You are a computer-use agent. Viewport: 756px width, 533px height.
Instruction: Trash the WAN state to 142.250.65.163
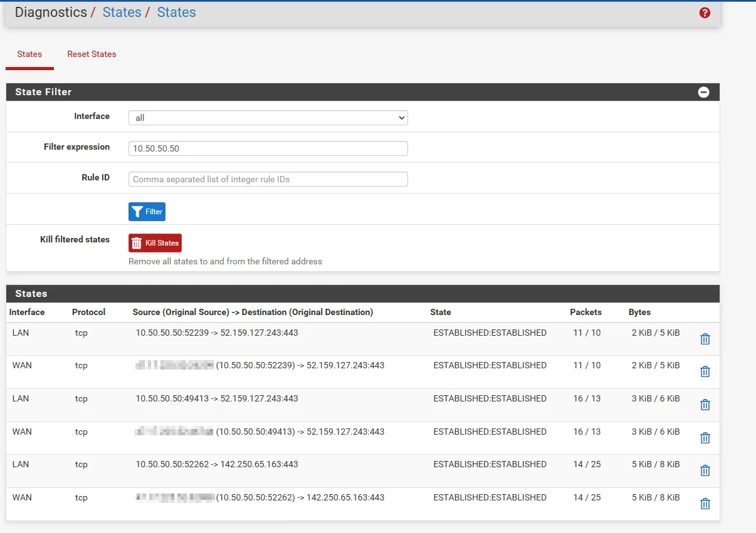(x=705, y=504)
